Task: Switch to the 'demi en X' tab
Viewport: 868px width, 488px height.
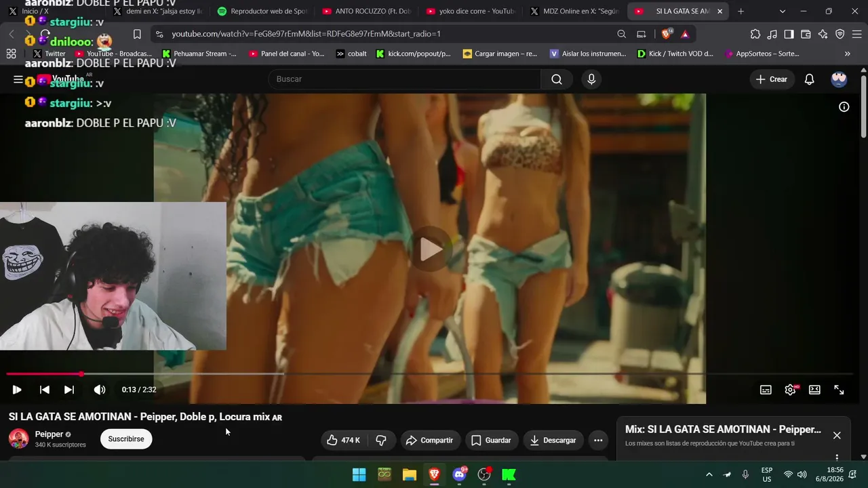Action: 157,12
